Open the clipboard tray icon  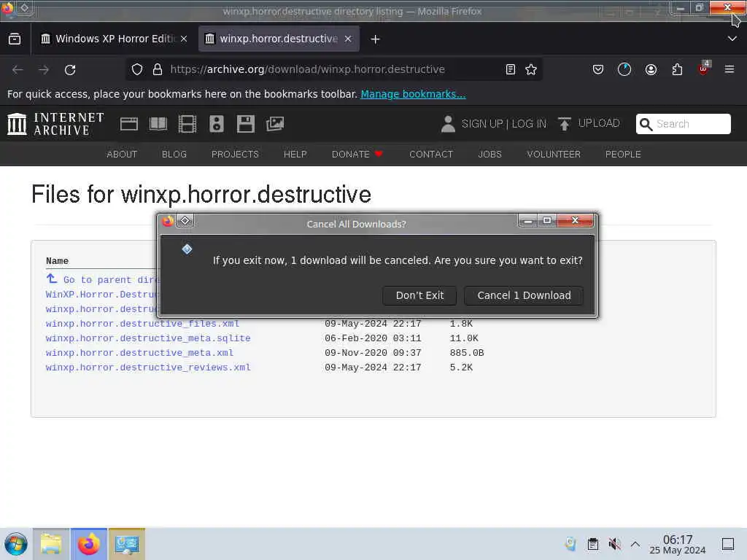pos(592,544)
